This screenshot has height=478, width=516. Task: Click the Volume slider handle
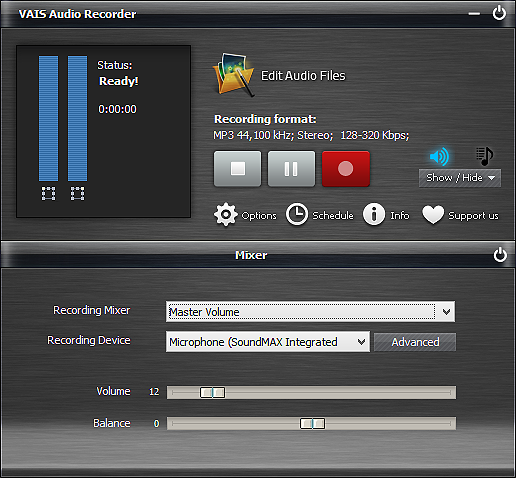pyautogui.click(x=212, y=392)
